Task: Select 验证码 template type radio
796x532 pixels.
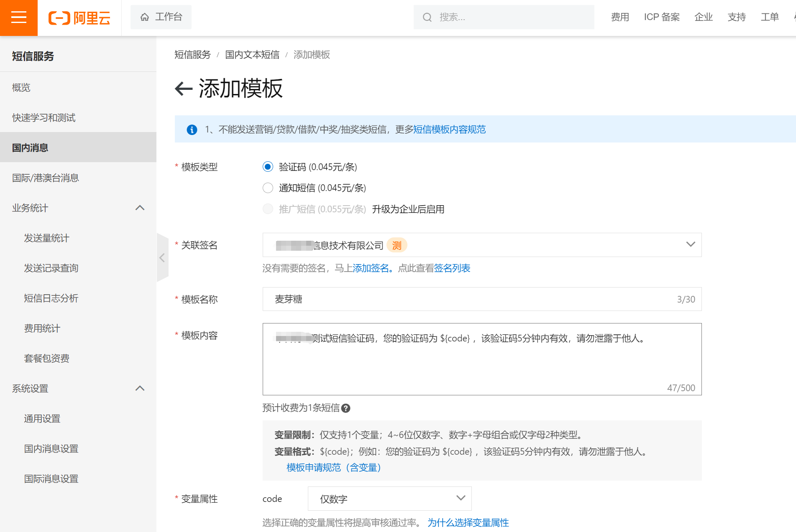Action: pyautogui.click(x=268, y=167)
